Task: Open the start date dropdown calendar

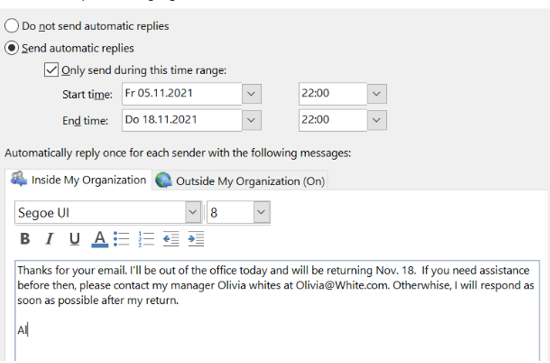Action: point(251,94)
